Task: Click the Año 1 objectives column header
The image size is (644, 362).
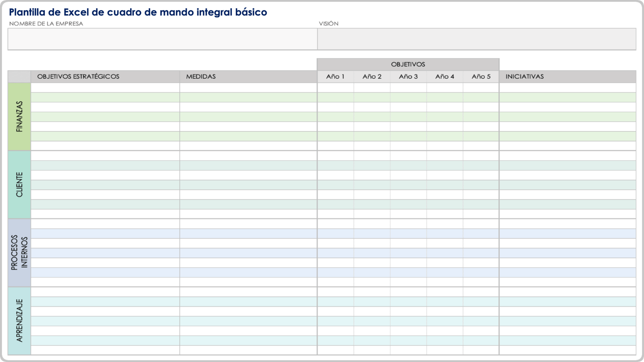Action: pos(335,76)
